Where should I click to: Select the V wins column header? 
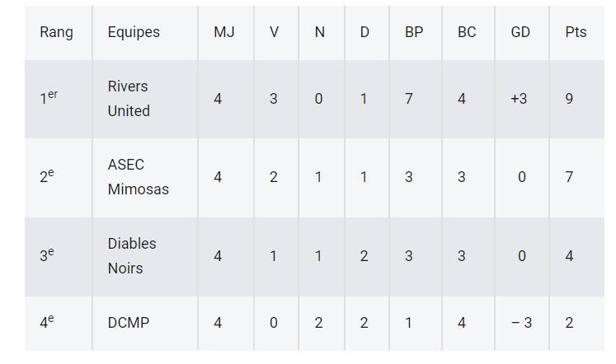[274, 32]
